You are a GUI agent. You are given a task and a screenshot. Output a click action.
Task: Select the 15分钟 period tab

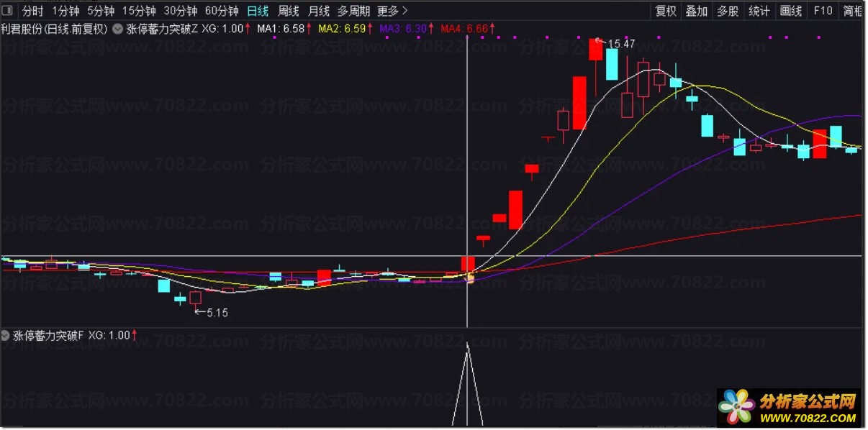139,11
